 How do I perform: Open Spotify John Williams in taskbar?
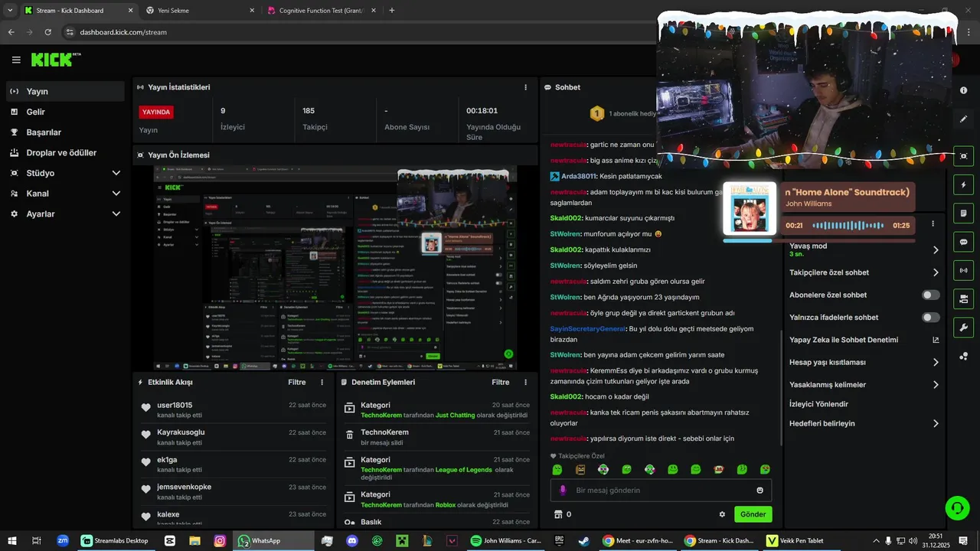click(505, 540)
